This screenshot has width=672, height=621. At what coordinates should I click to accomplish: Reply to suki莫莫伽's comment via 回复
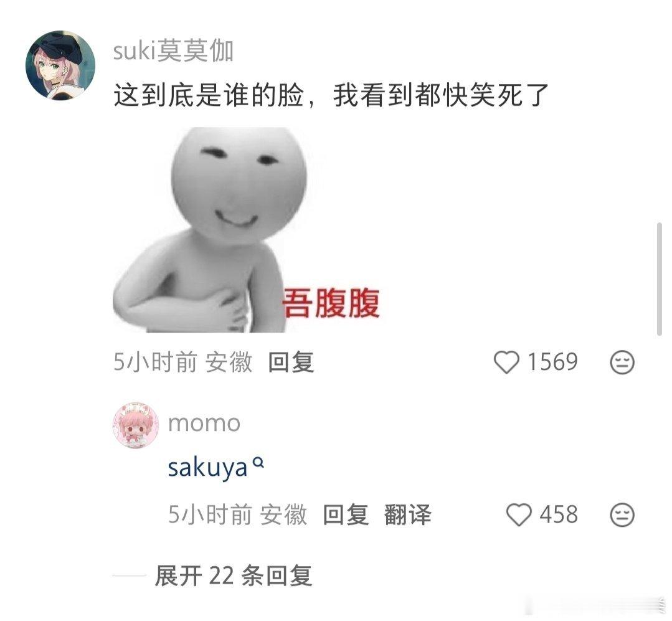[x=291, y=362]
